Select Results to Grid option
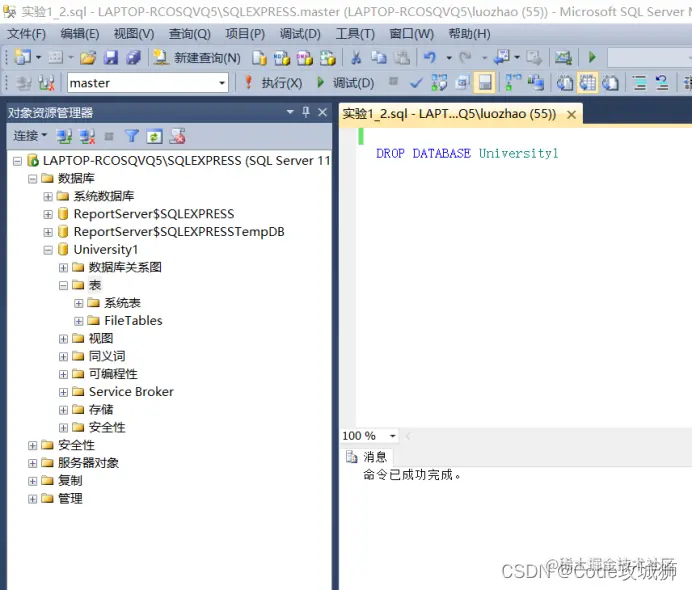Screen dimensions: 692x590 [x=587, y=83]
